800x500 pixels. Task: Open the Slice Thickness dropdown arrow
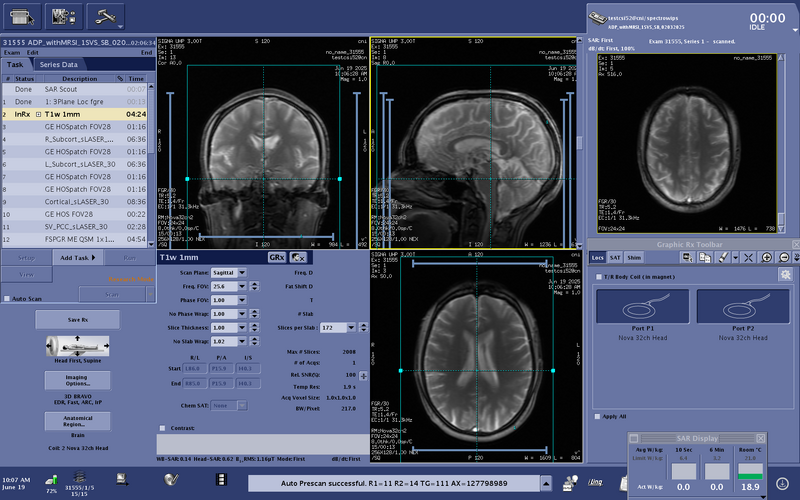[242, 328]
